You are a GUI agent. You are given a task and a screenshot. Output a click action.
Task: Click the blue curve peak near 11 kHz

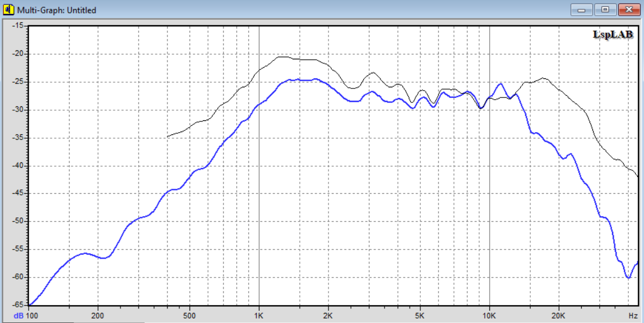point(501,84)
